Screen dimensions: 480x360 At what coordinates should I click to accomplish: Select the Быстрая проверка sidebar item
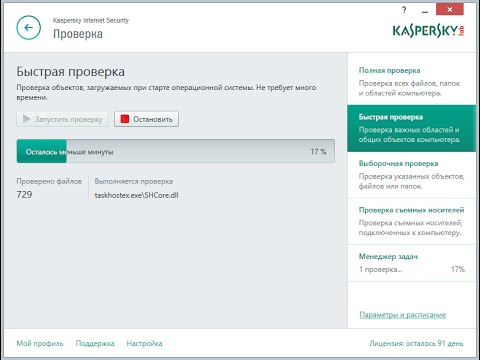[x=412, y=128]
